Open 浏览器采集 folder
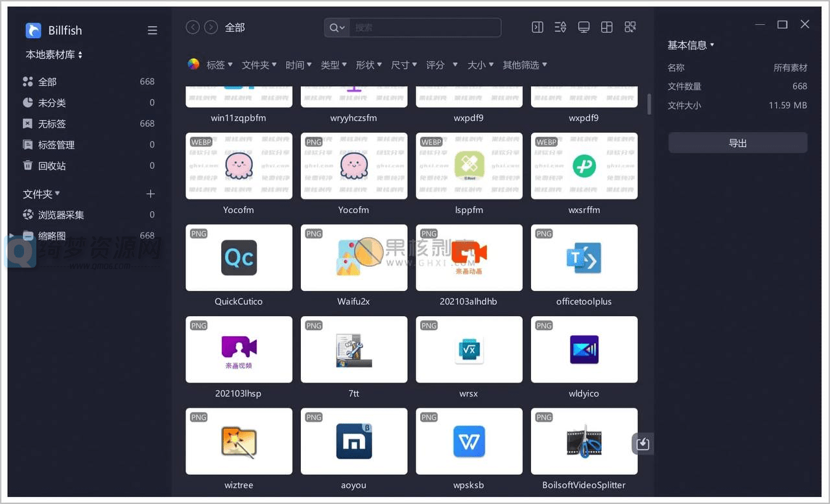Screen dimensions: 830x504 (89, 214)
